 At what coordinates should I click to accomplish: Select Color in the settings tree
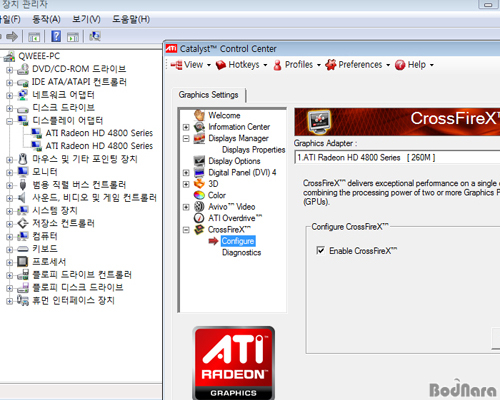(217, 195)
